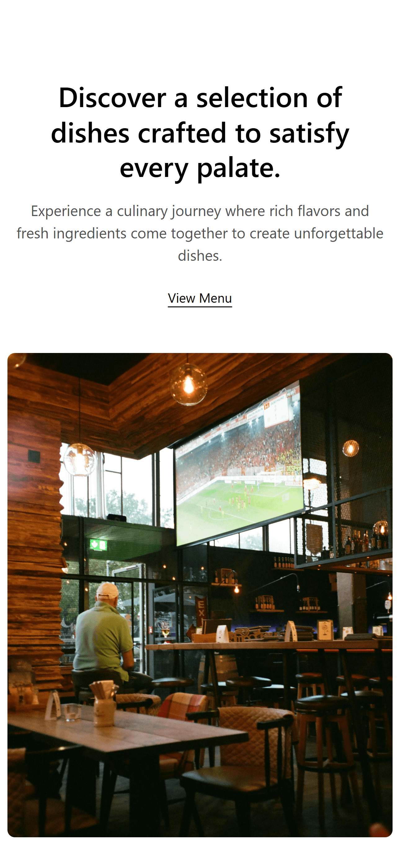Click the green emergency exit sign

pyautogui.click(x=98, y=545)
